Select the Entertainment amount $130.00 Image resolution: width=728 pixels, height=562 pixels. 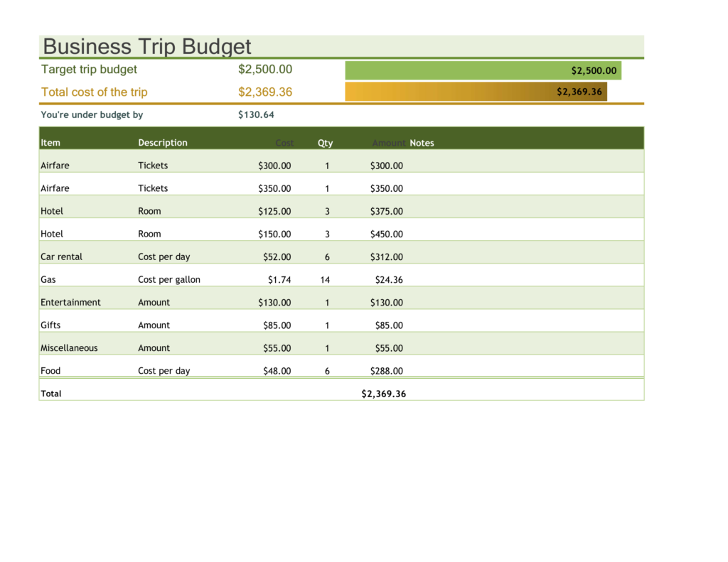386,302
